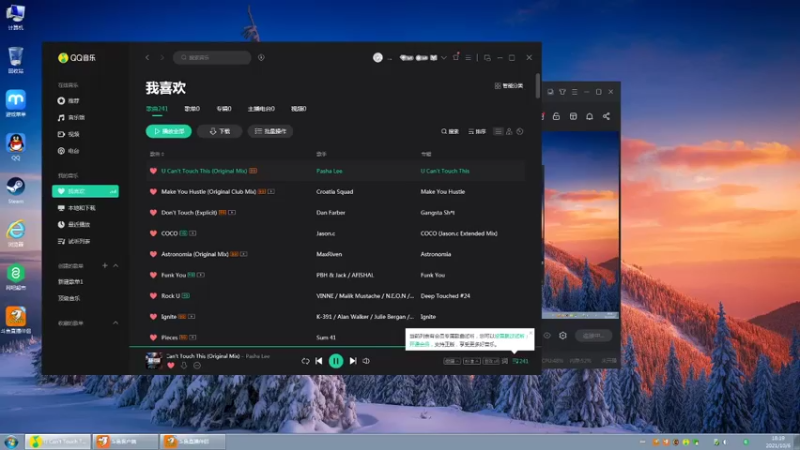The image size is (800, 450).
Task: Unlike the Rock U heart
Action: 153,296
